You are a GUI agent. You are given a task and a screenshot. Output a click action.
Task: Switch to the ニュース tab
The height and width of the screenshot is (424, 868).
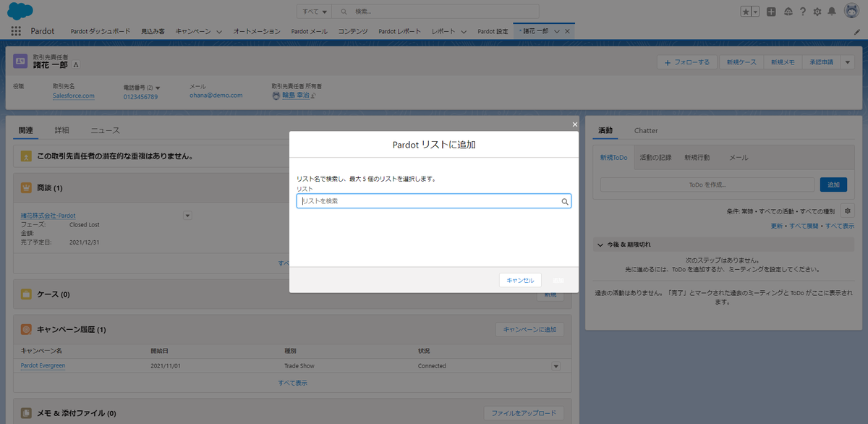(x=105, y=130)
